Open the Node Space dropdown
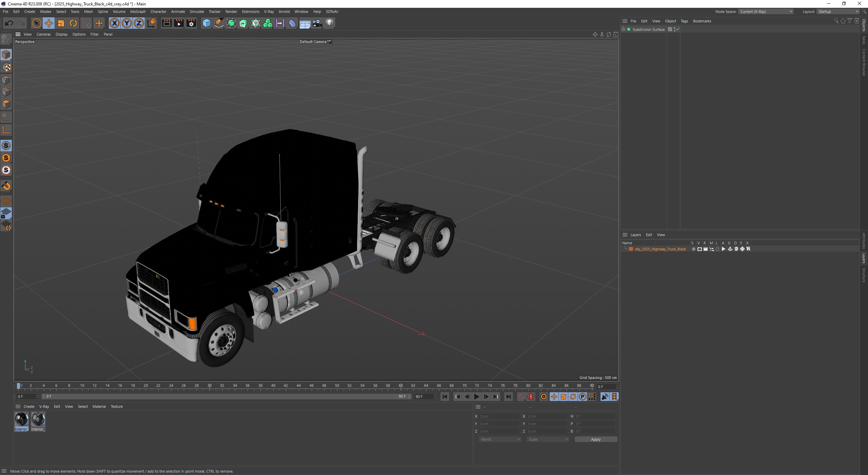 click(766, 12)
